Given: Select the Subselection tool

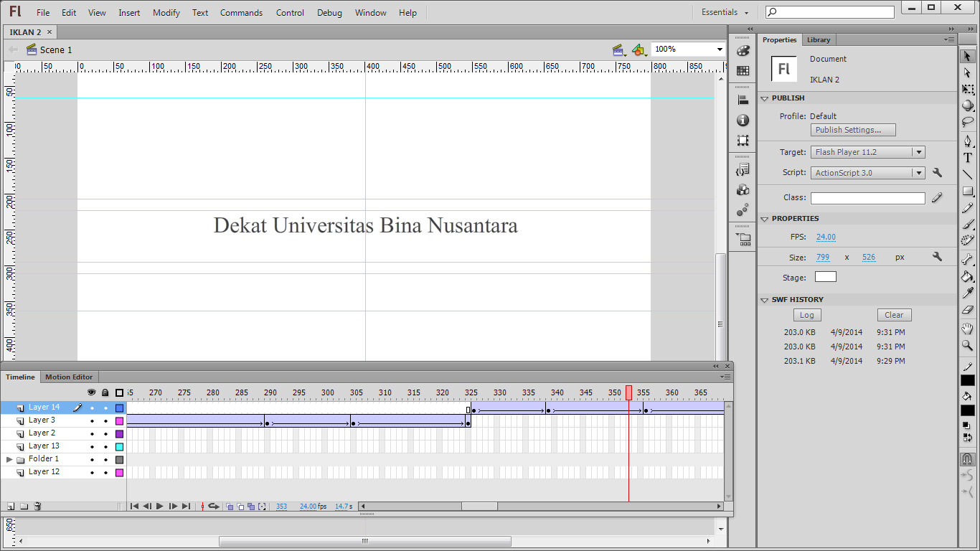Looking at the screenshot, I should (968, 72).
